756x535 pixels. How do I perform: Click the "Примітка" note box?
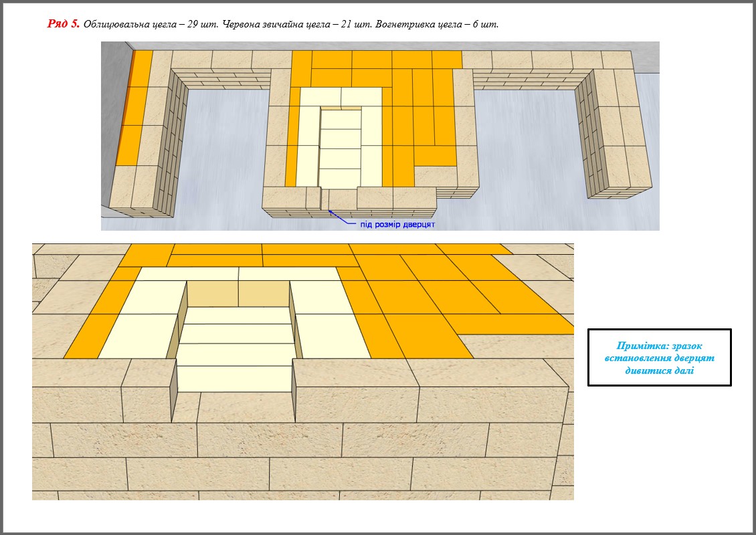pyautogui.click(x=659, y=357)
